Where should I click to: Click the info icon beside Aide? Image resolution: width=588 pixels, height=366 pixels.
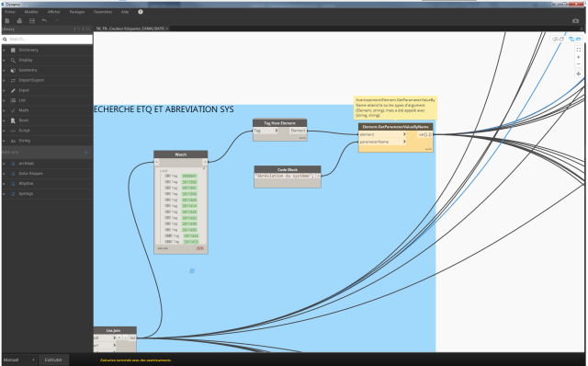(141, 12)
